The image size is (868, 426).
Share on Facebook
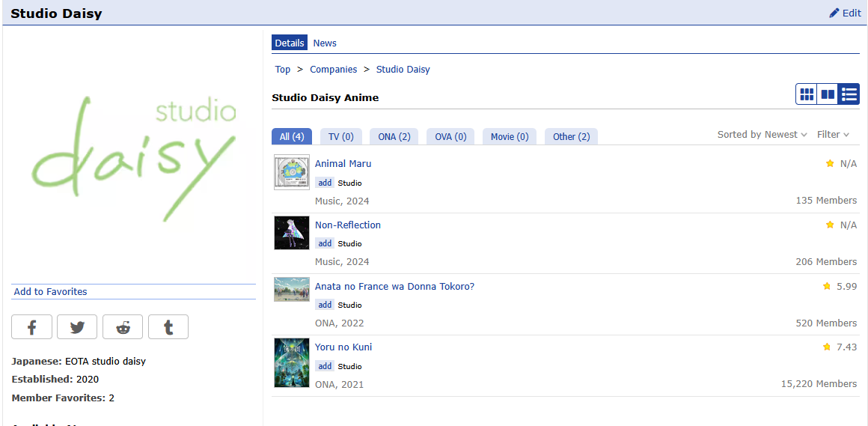(x=31, y=327)
